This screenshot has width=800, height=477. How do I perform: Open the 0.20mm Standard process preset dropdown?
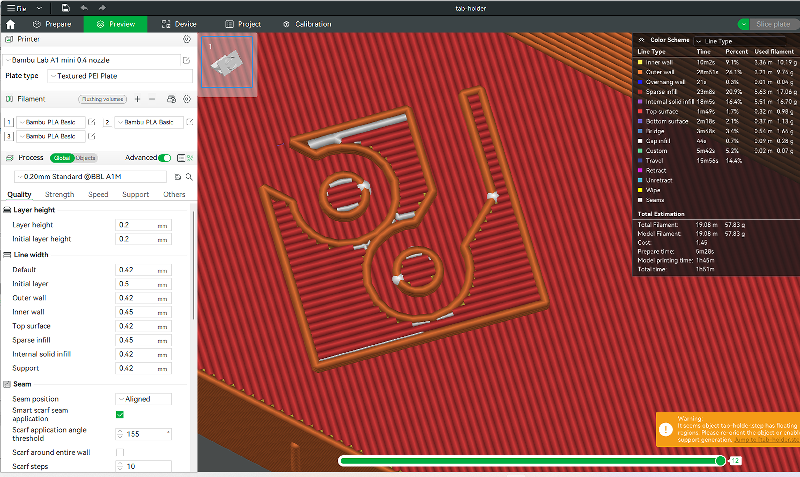click(90, 177)
